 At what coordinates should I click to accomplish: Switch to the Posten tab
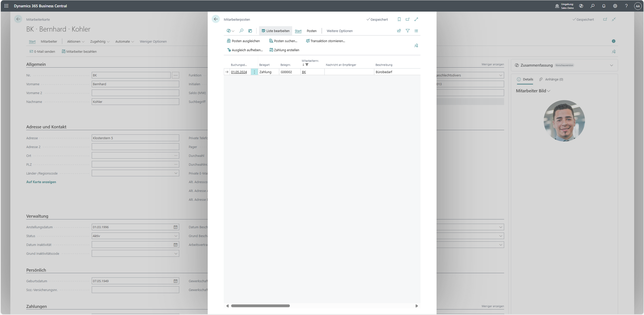(x=311, y=31)
